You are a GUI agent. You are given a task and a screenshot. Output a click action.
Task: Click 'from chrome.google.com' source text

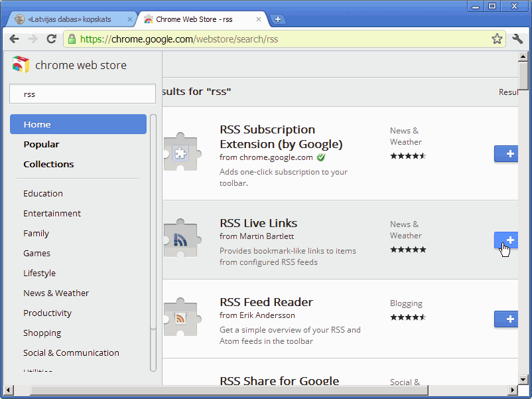click(x=266, y=157)
